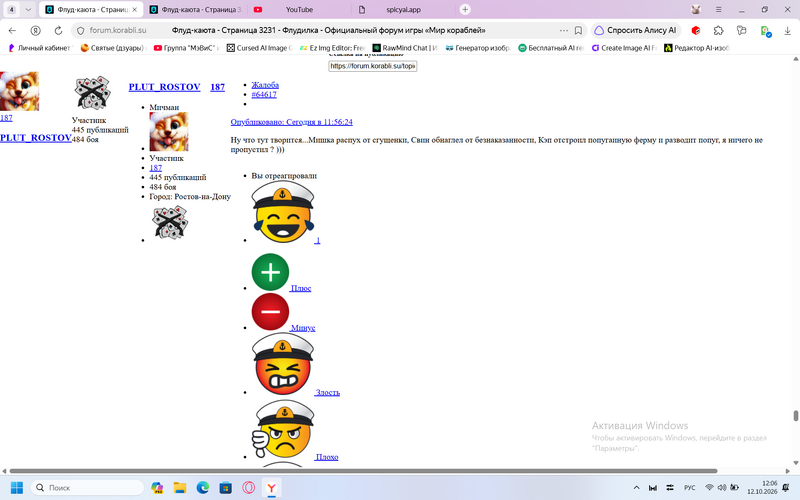Click the green Плюс reaction icon
The height and width of the screenshot is (500, 800).
coord(270,272)
